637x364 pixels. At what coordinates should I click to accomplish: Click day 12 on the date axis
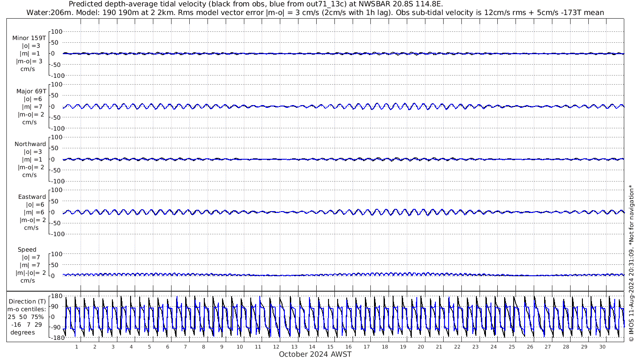click(276, 347)
